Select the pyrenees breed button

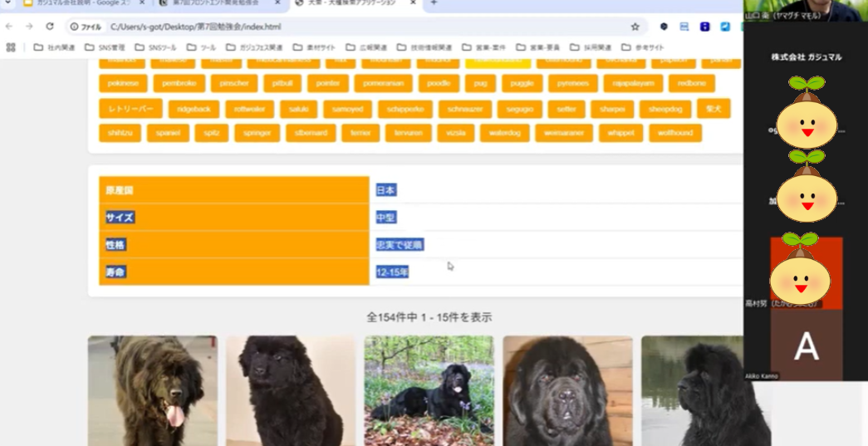[x=573, y=84]
